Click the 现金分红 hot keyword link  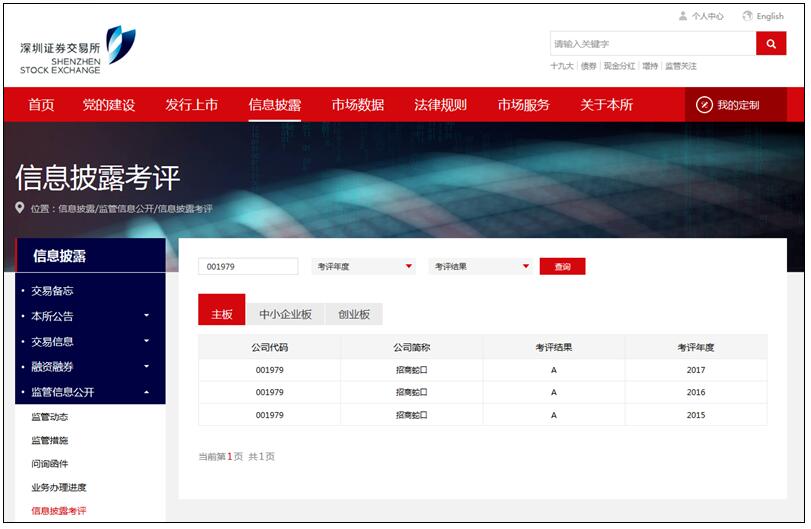[x=619, y=66]
